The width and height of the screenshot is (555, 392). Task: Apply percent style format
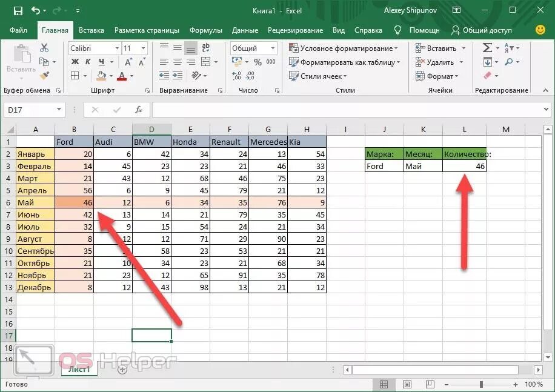(258, 62)
